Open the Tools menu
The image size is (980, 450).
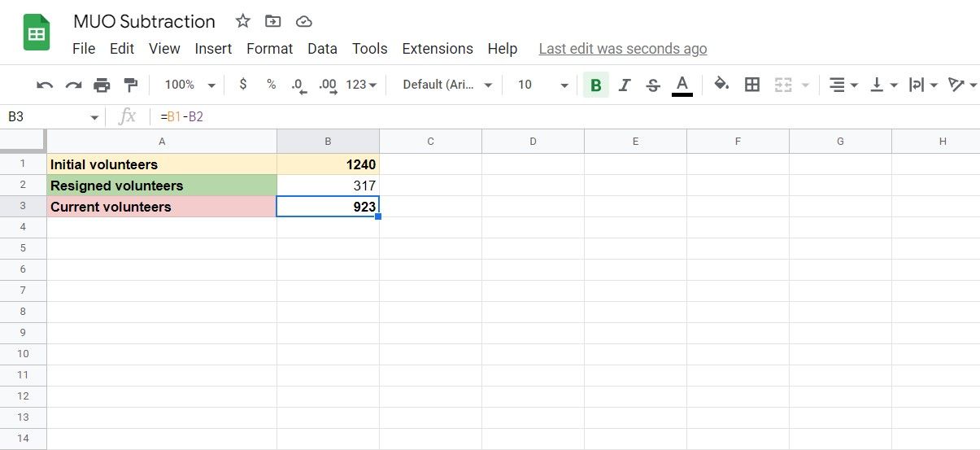(x=370, y=49)
